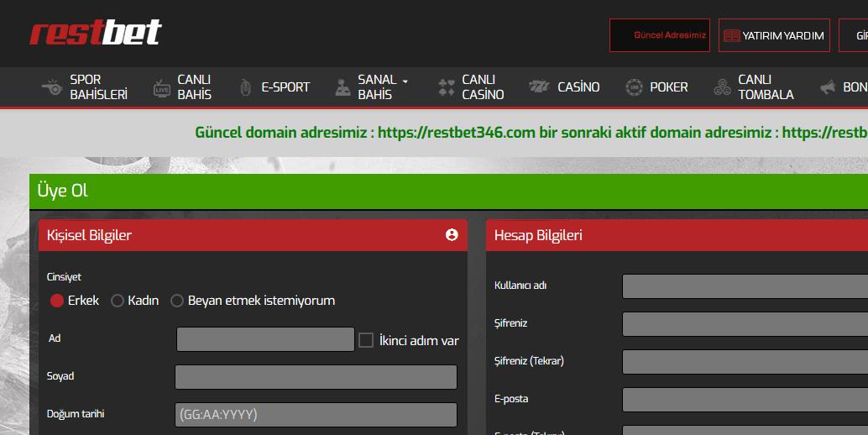Click the Hesap Bilgileri panel title

pos(538,235)
